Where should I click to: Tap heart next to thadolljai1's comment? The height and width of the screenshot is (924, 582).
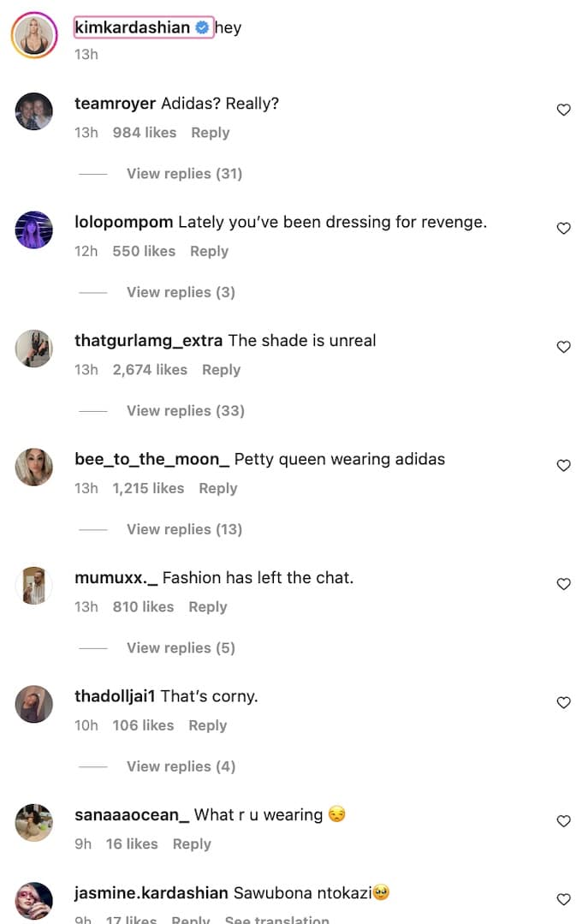[x=563, y=702]
